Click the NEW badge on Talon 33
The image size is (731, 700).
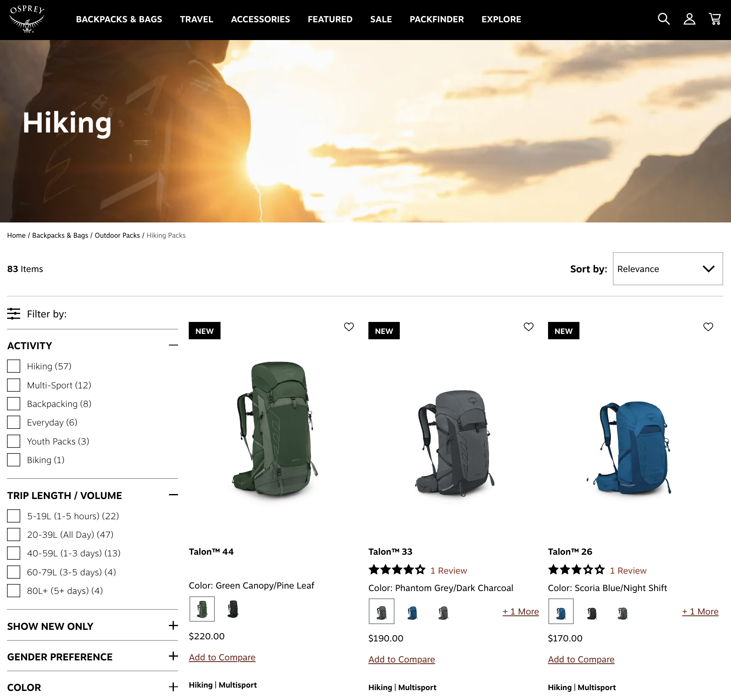384,331
